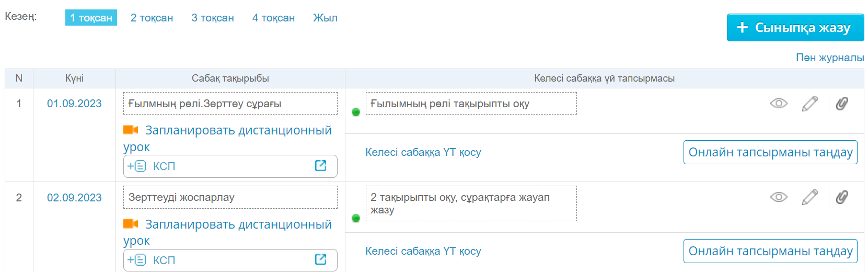Click the add КСП plus icon in row 1
The height and width of the screenshot is (272, 868).
(x=136, y=166)
